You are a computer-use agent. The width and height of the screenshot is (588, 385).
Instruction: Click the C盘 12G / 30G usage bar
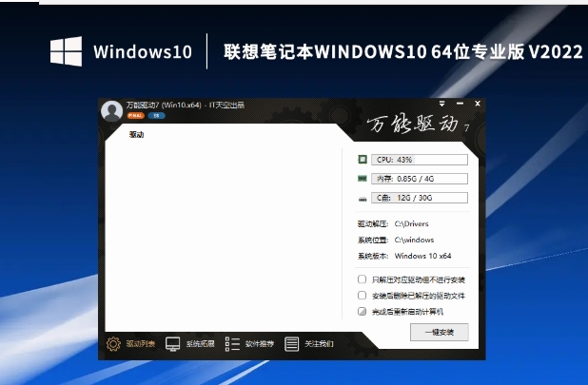(419, 198)
